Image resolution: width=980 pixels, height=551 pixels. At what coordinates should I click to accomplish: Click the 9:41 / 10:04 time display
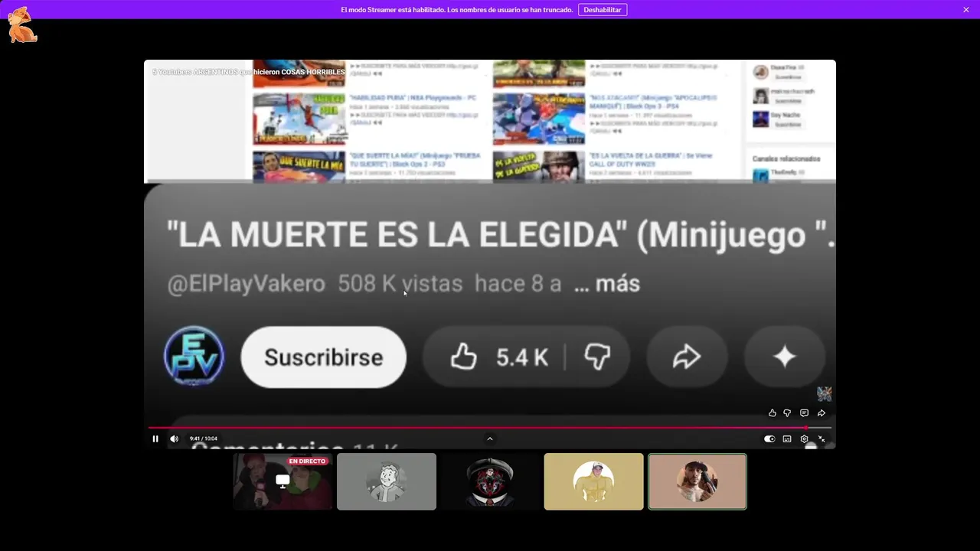point(204,439)
